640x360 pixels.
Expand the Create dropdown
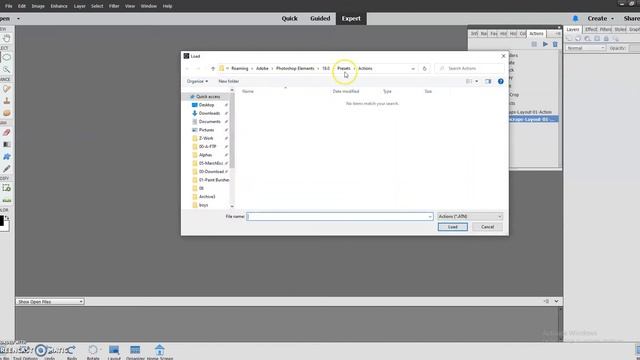tap(600, 18)
